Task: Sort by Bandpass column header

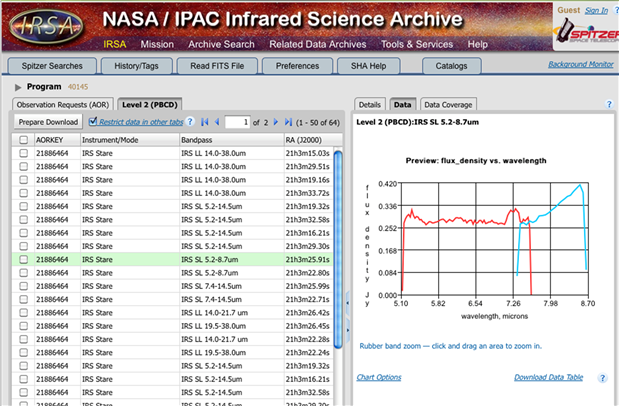Action: point(232,140)
